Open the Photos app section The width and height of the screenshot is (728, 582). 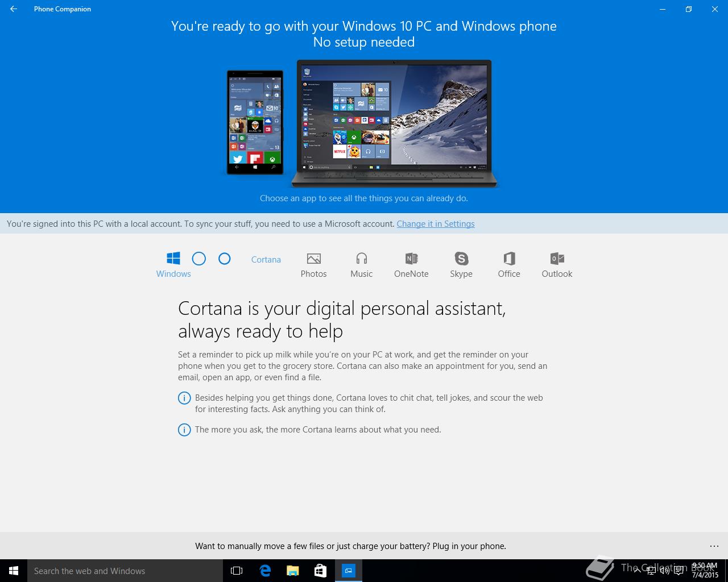(x=313, y=265)
